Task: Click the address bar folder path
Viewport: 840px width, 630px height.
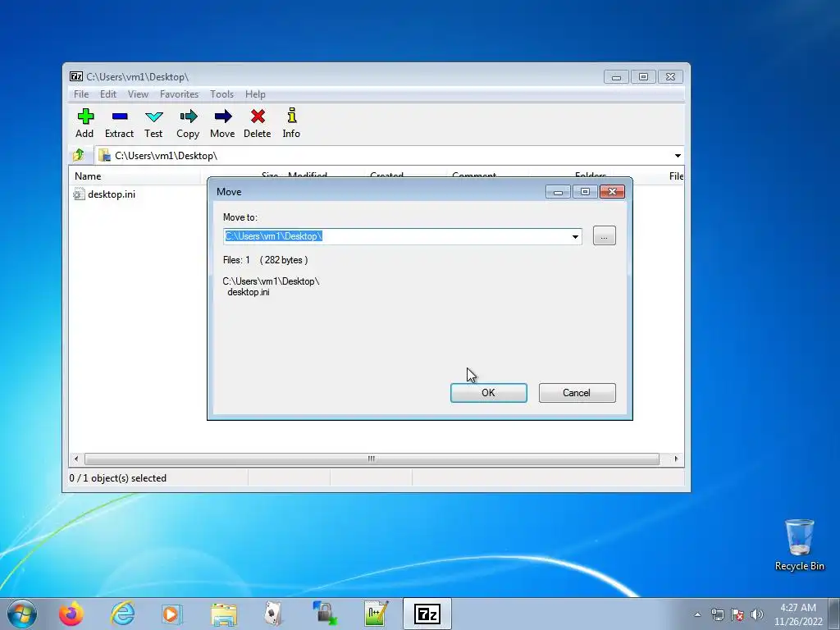Action: [166, 155]
